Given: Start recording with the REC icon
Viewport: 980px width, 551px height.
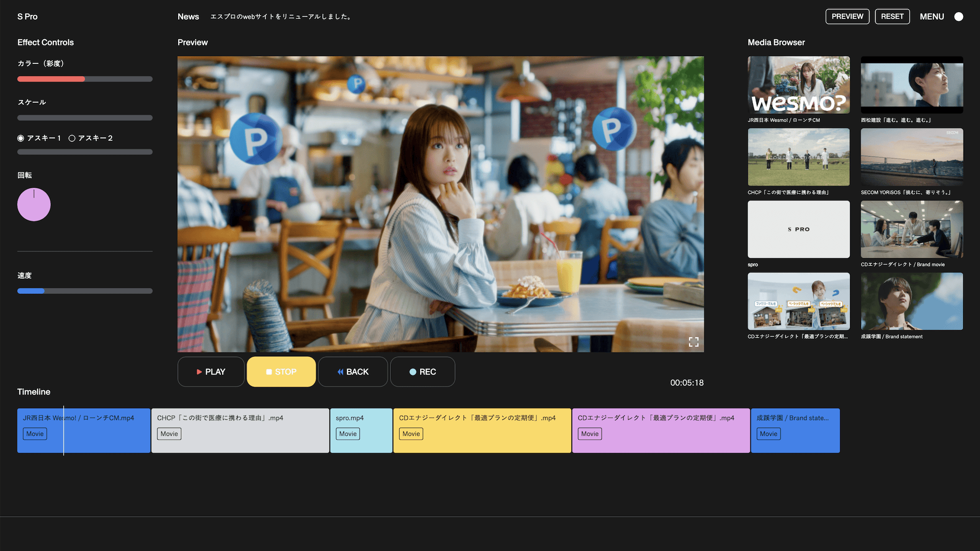Looking at the screenshot, I should pos(422,371).
